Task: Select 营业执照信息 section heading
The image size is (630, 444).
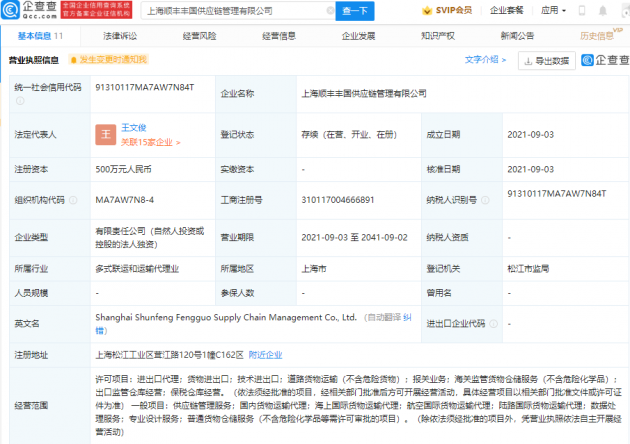Action: point(34,60)
